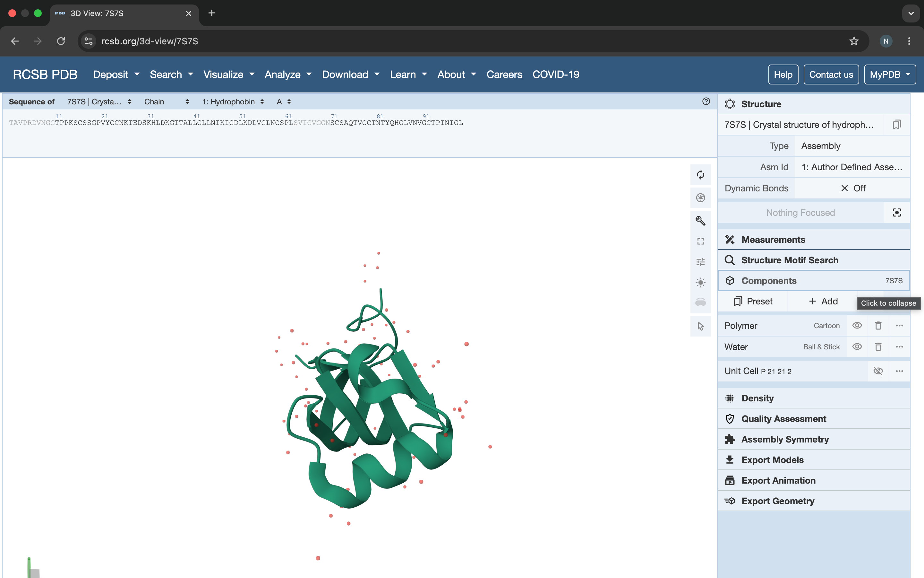Click the Contact us button
Viewport: 924px width, 578px height.
[831, 74]
